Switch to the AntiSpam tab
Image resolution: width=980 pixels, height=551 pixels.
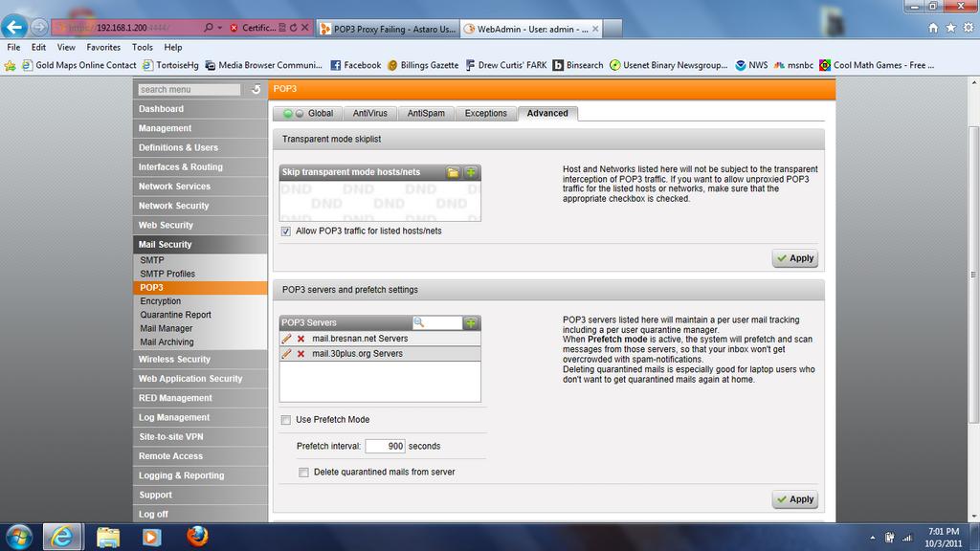(x=426, y=113)
